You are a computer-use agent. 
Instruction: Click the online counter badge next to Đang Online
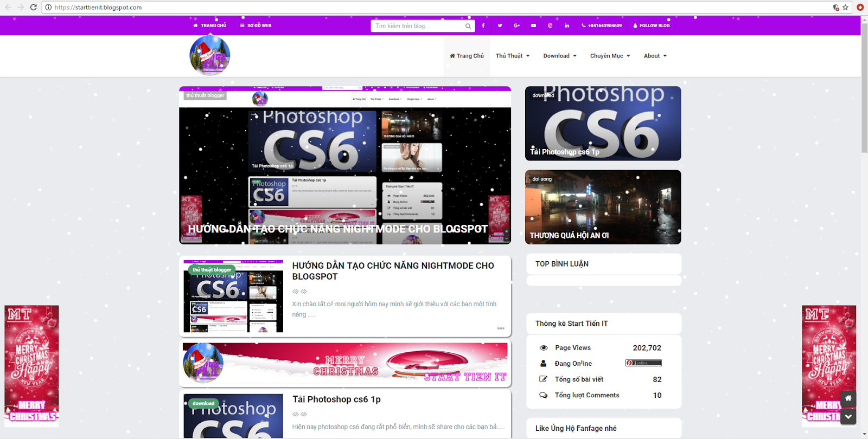[x=643, y=363]
